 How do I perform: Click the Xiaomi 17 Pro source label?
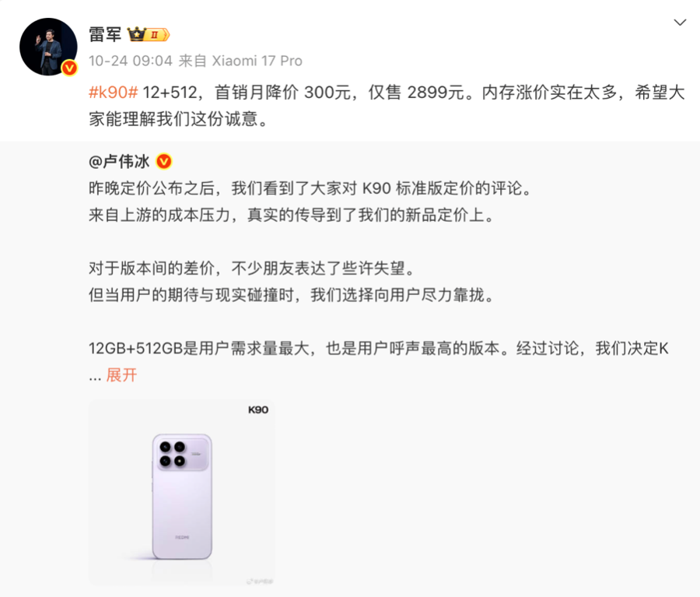(x=257, y=61)
